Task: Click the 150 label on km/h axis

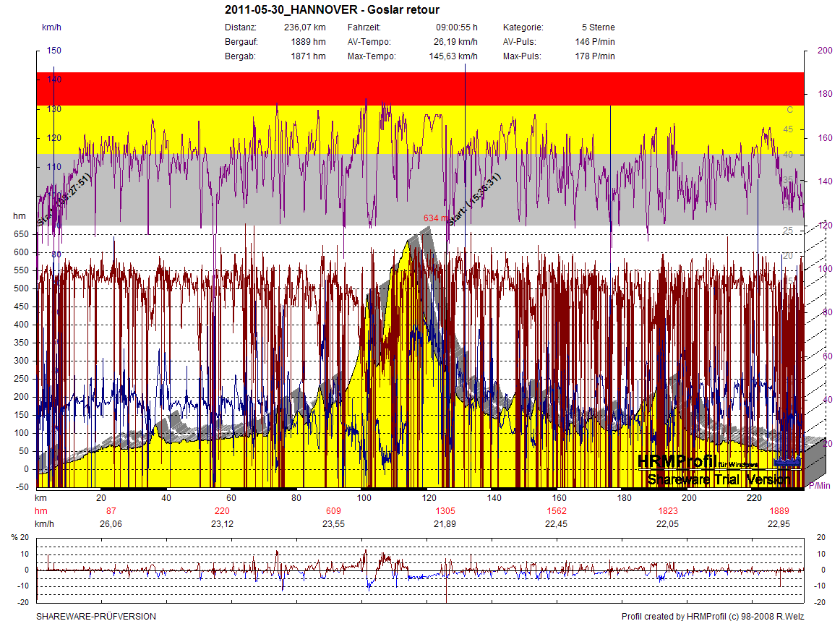Action: [54, 51]
